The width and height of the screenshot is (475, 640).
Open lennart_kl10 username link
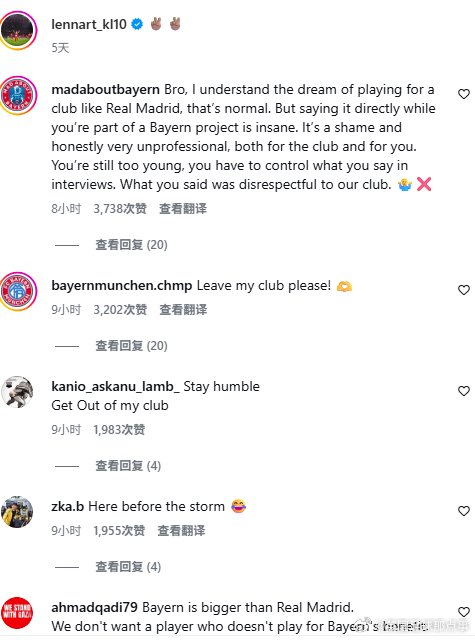pos(89,24)
